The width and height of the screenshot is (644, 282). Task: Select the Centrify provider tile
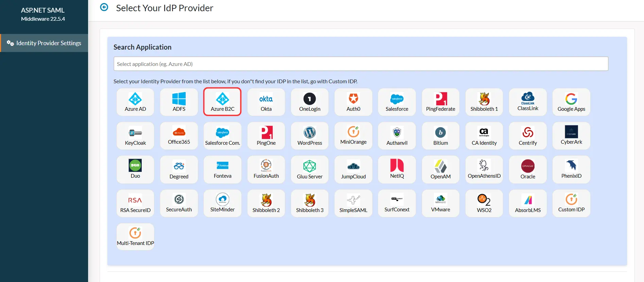click(528, 136)
